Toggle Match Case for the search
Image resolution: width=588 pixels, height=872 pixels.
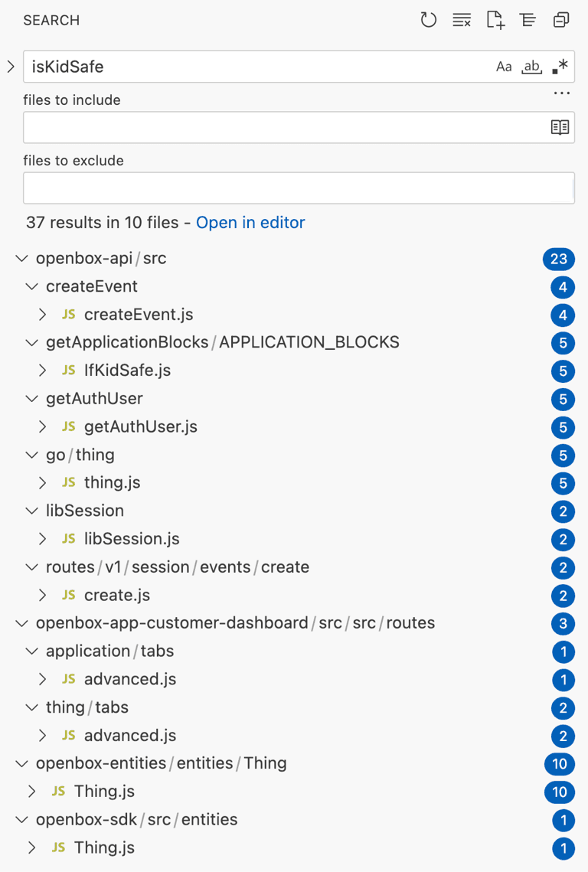[x=504, y=67]
